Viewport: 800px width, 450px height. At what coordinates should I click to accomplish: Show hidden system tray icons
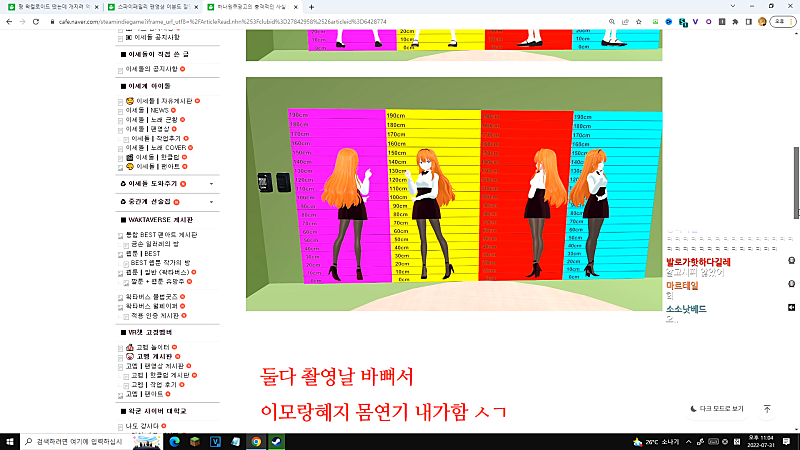coord(688,442)
